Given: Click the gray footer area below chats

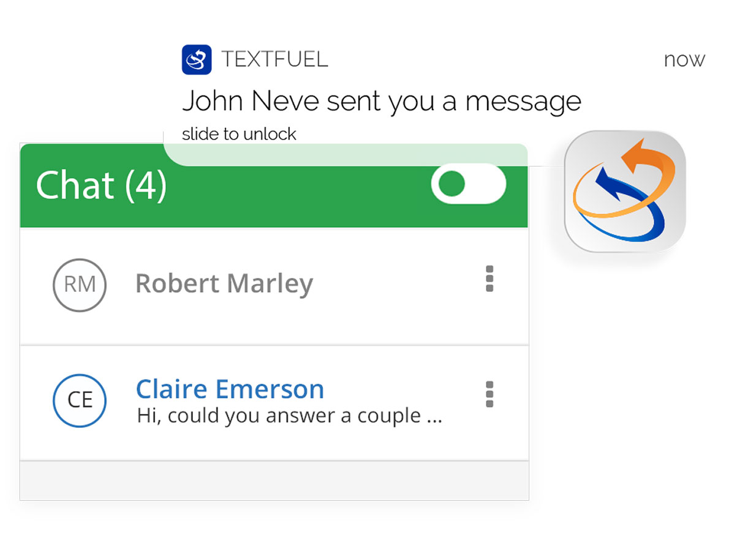Looking at the screenshot, I should pos(274,481).
